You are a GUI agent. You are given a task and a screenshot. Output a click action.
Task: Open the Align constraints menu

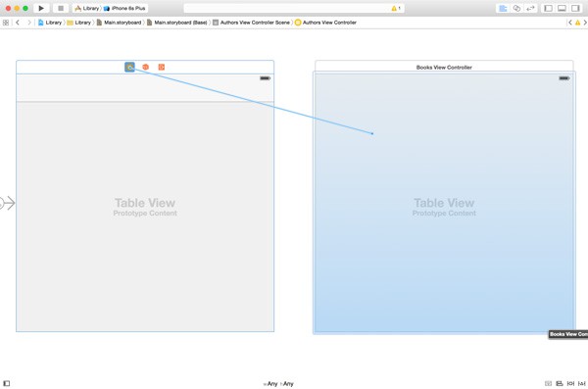(x=560, y=383)
